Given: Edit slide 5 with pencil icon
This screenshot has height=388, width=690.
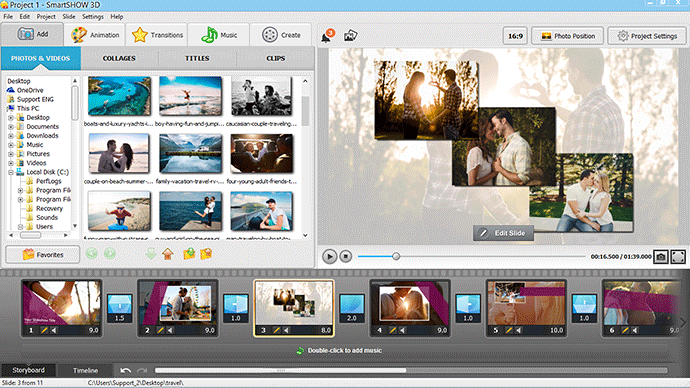Looking at the screenshot, I should (x=509, y=330).
